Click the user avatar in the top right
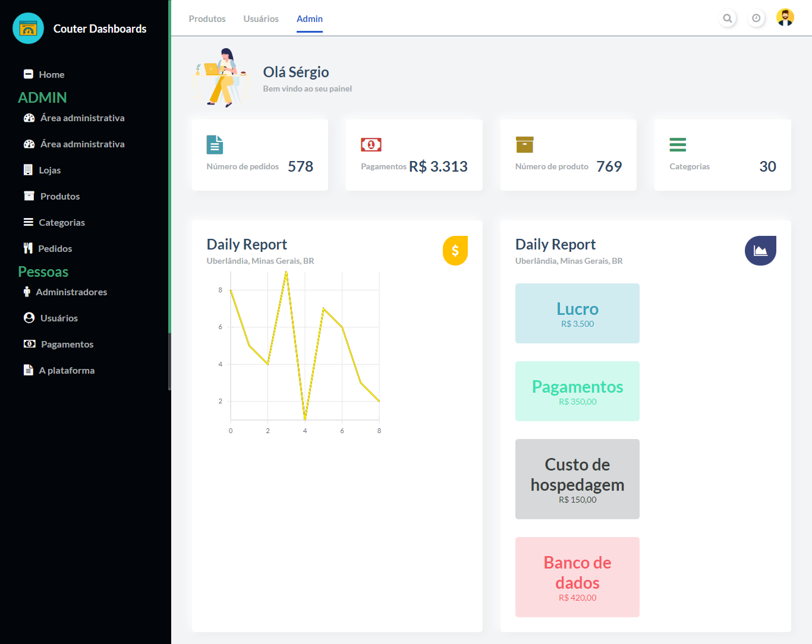812x644 pixels. (785, 17)
